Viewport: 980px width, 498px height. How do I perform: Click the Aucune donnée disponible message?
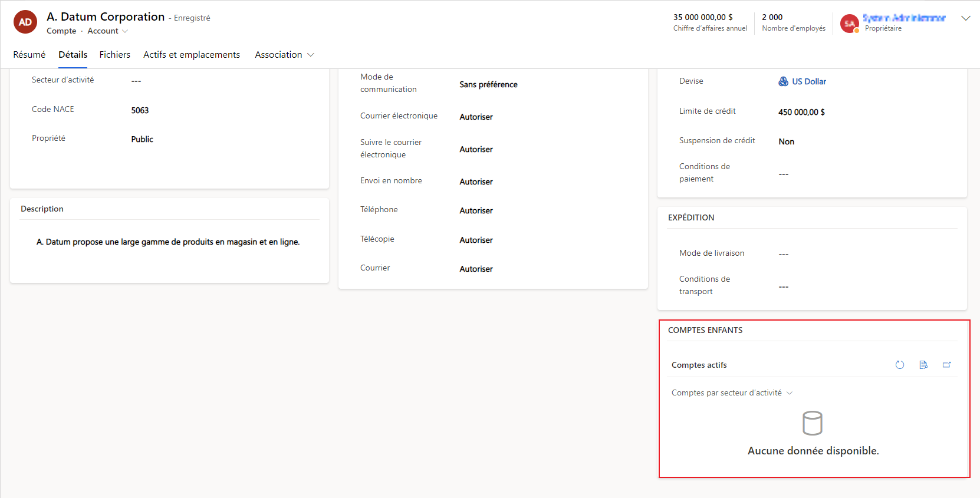[813, 451]
